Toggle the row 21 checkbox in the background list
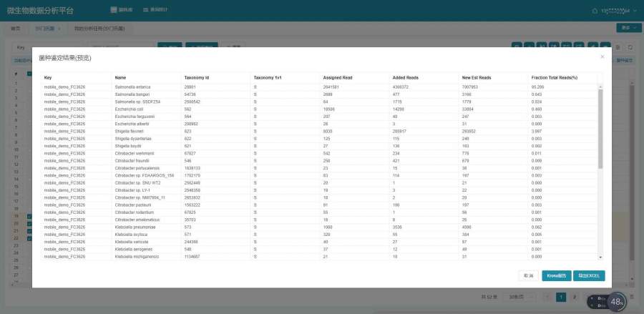Image resolution: width=644 pixels, height=314 pixels. click(x=29, y=231)
